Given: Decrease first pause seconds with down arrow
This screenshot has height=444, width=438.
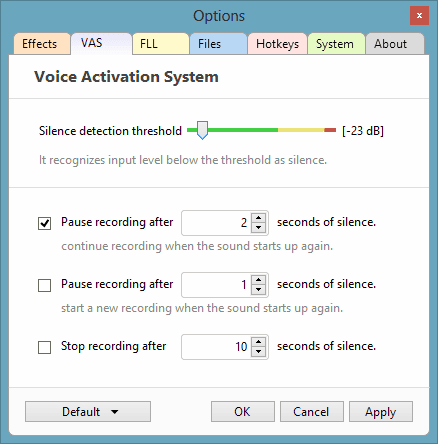Looking at the screenshot, I should 259,228.
